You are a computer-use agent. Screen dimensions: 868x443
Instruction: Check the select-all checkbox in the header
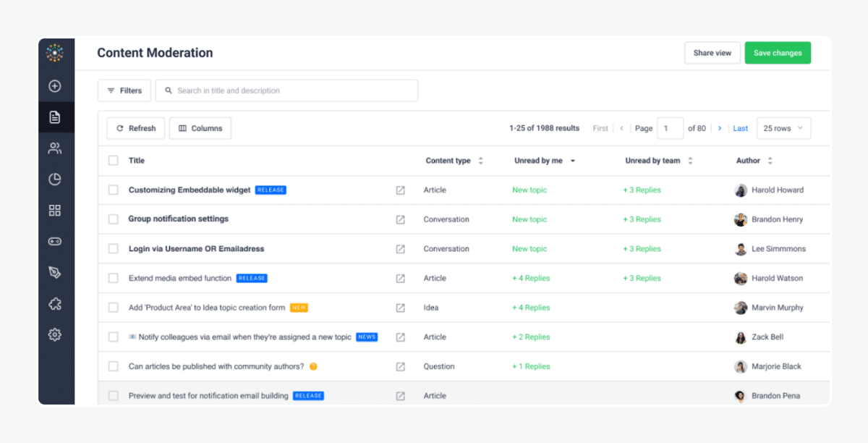[x=113, y=160]
